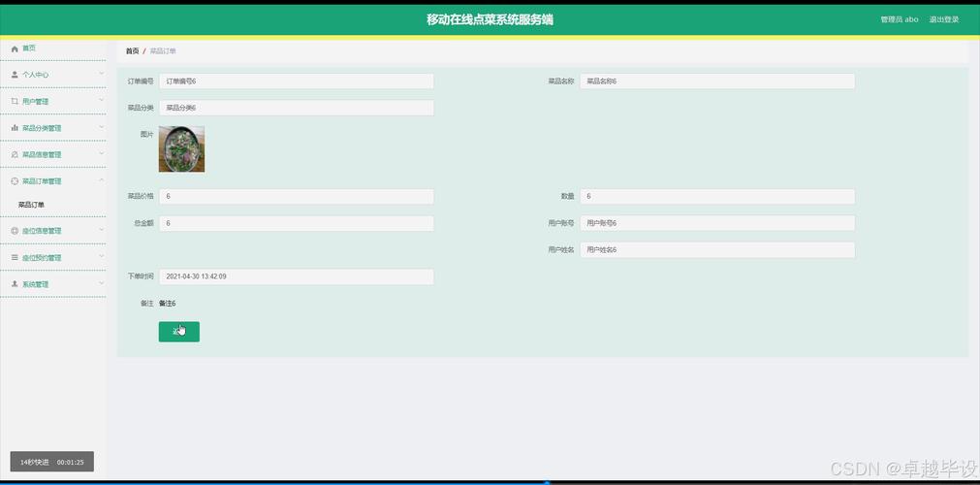Screen dimensions: 980x485
Task: Click the 订单编号 input field
Action: point(296,81)
